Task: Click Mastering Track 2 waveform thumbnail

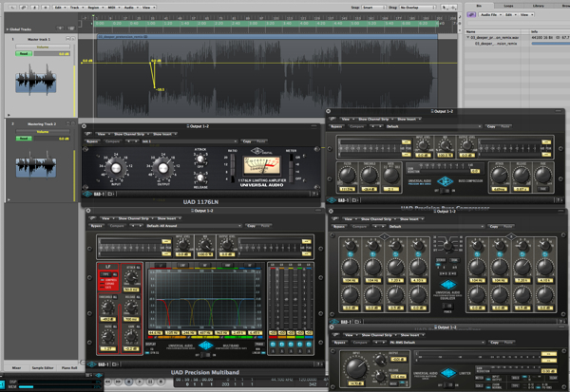Action: [x=36, y=163]
